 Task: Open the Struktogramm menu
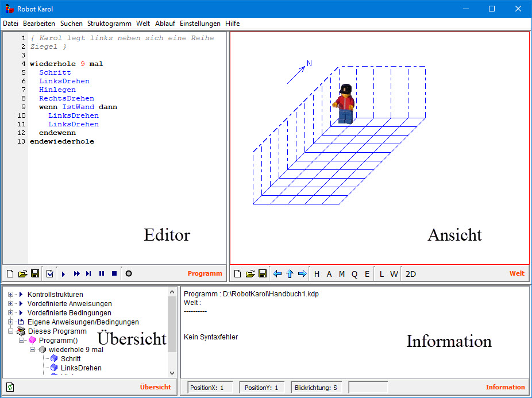point(109,24)
